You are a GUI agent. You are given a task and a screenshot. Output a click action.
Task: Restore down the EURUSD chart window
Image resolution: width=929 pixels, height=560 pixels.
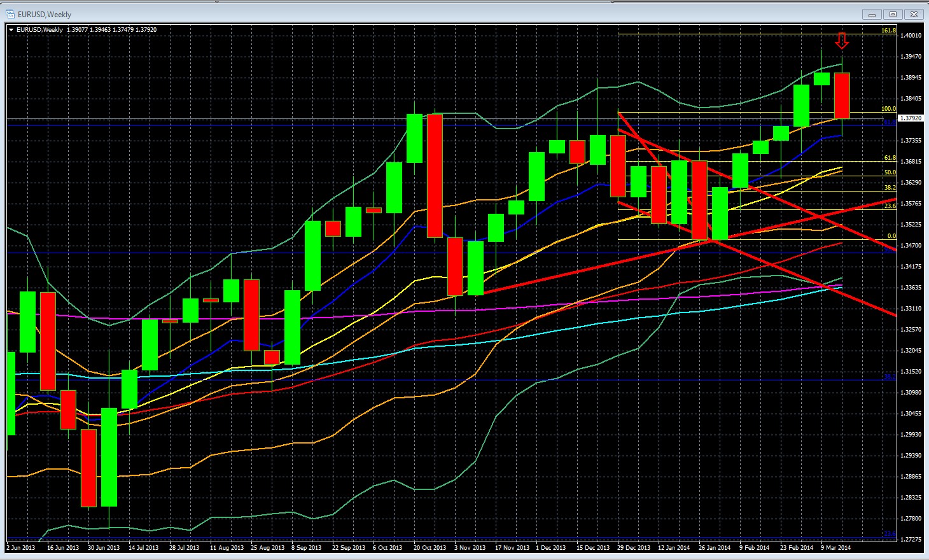[893, 15]
